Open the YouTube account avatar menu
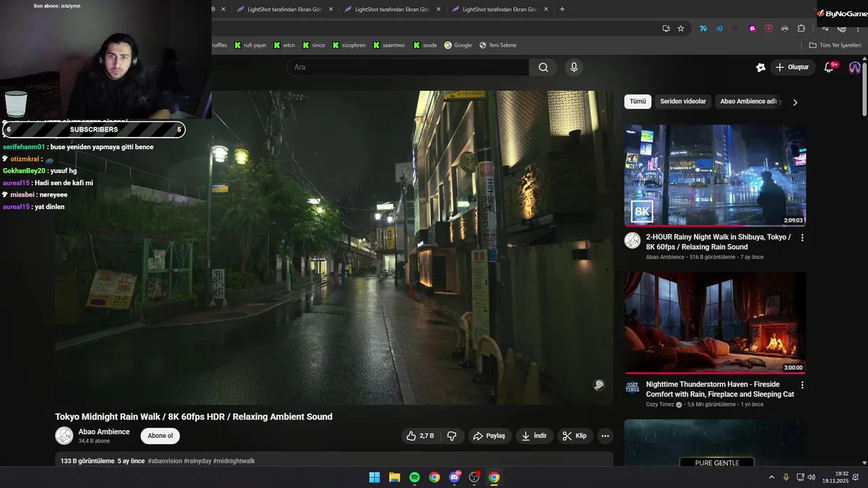868x488 pixels. 854,67
